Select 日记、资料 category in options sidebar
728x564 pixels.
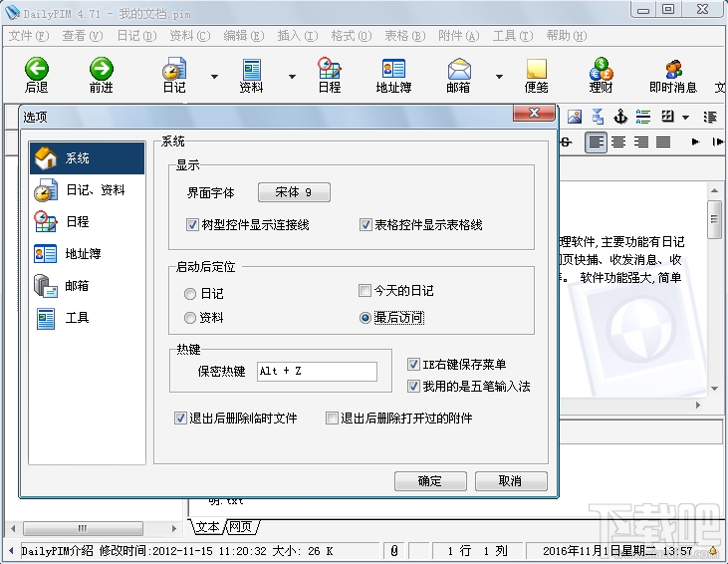coord(87,190)
